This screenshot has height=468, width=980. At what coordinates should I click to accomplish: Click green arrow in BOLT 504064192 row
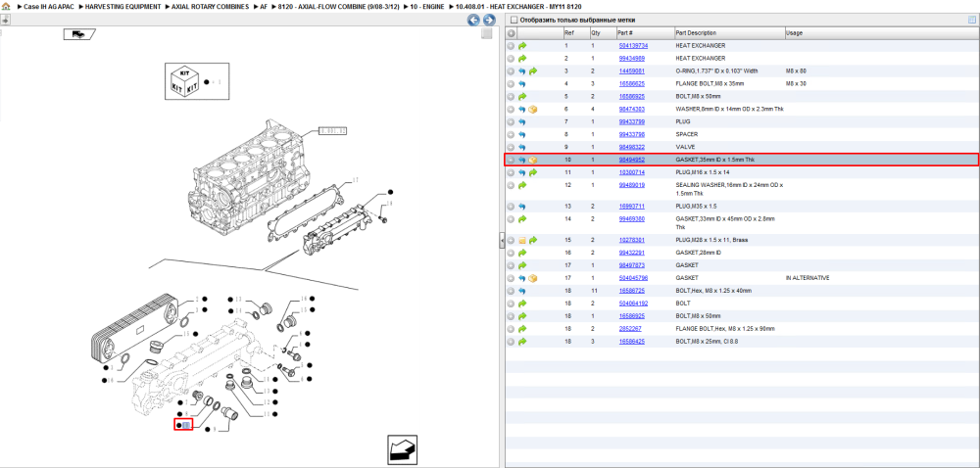522,304
